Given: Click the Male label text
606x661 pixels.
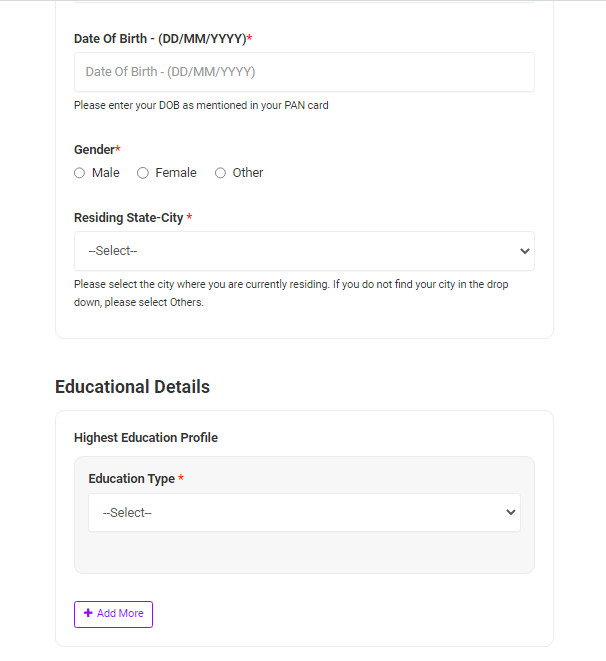Looking at the screenshot, I should [x=105, y=173].
